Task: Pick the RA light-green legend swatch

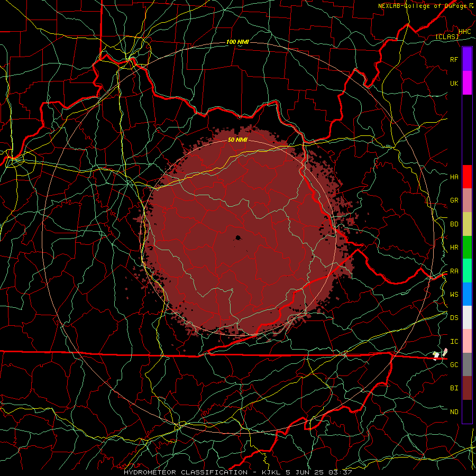Action: point(467,271)
